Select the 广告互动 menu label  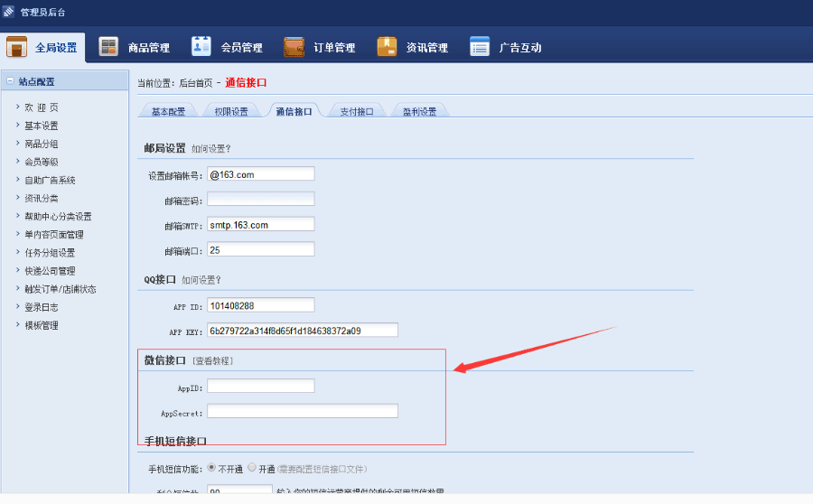(520, 48)
